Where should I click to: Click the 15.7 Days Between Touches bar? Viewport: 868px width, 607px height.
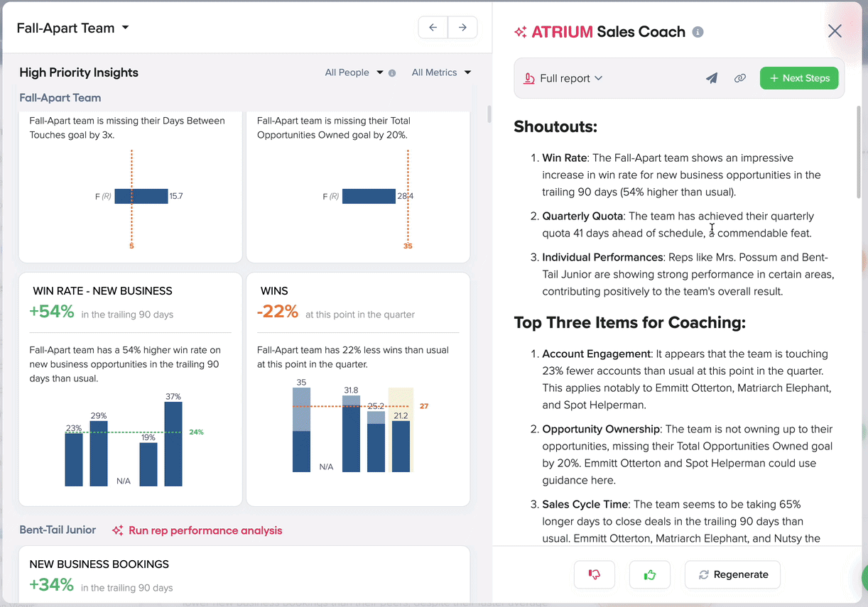point(141,196)
